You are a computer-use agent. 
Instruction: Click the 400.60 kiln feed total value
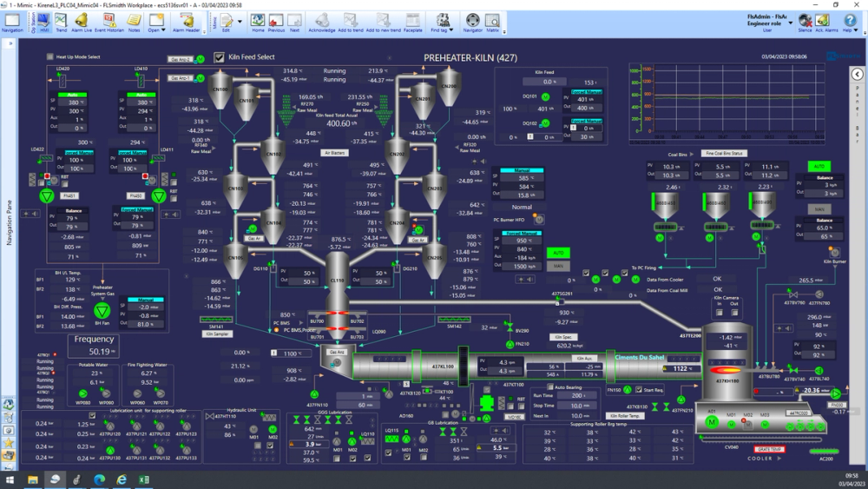pos(339,123)
